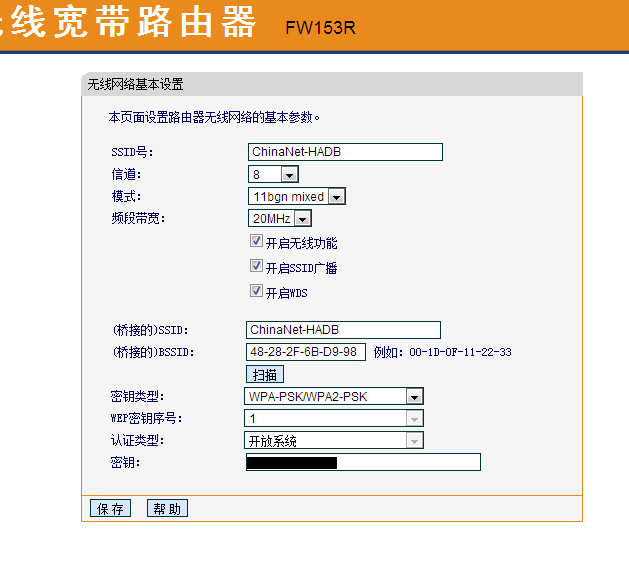Image resolution: width=629 pixels, height=585 pixels.
Task: Click the 无线网络基本设置 panel header
Action: pyautogui.click(x=135, y=84)
